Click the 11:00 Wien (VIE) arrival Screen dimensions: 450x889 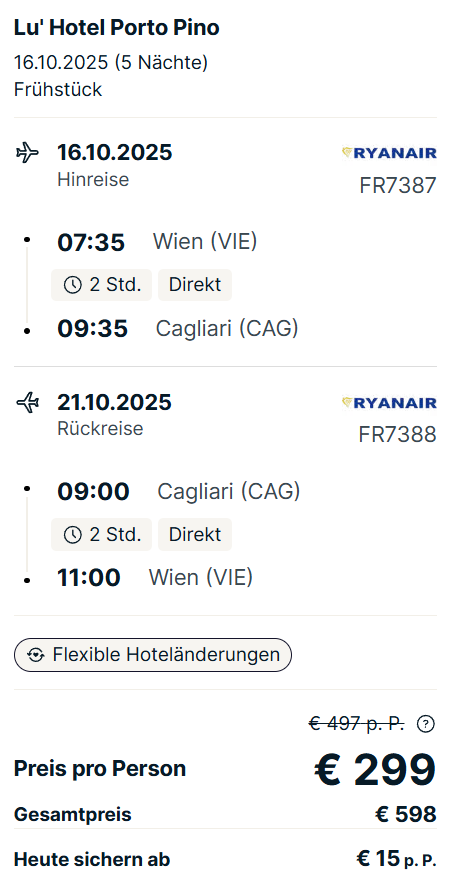(x=155, y=578)
